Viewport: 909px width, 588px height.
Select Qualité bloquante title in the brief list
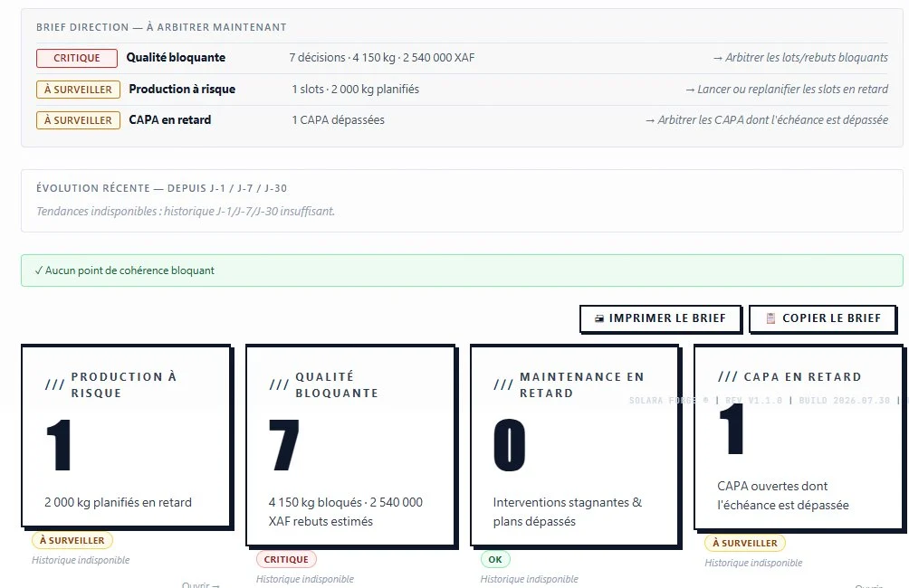[x=176, y=57]
